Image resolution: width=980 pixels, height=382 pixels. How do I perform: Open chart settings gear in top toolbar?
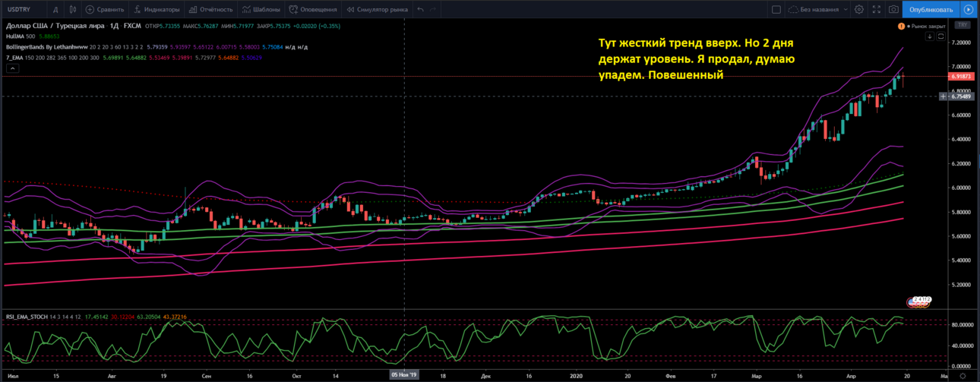(859, 10)
